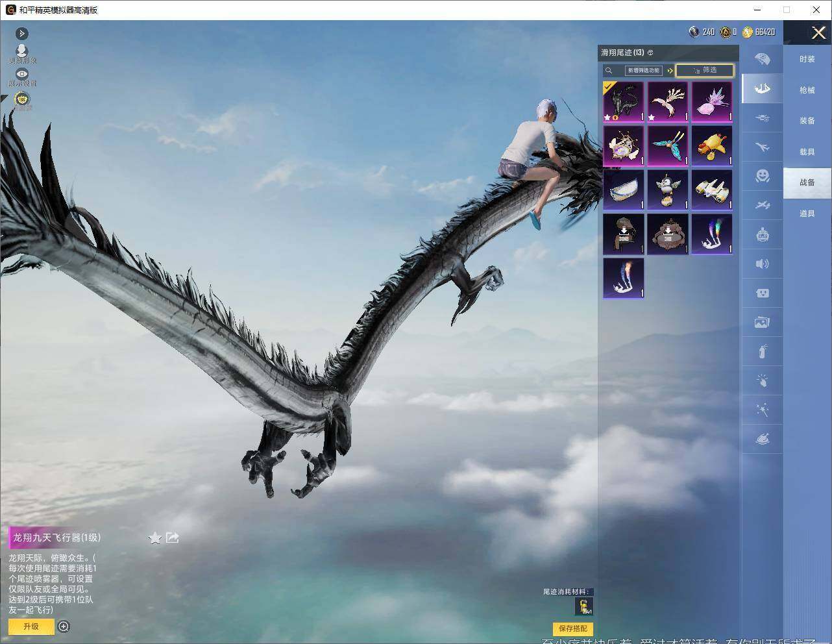Image resolution: width=832 pixels, height=644 pixels.
Task: Select the yellow chicken glider thumbnail
Action: point(712,145)
